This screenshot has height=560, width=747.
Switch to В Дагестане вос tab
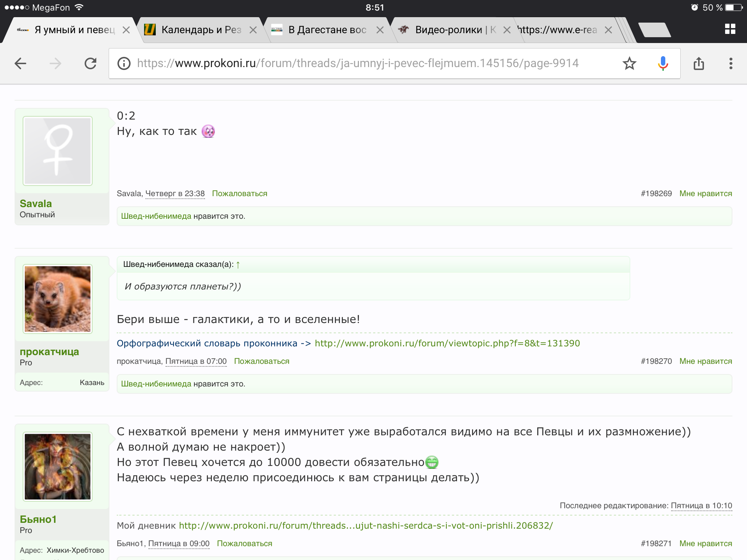(327, 30)
